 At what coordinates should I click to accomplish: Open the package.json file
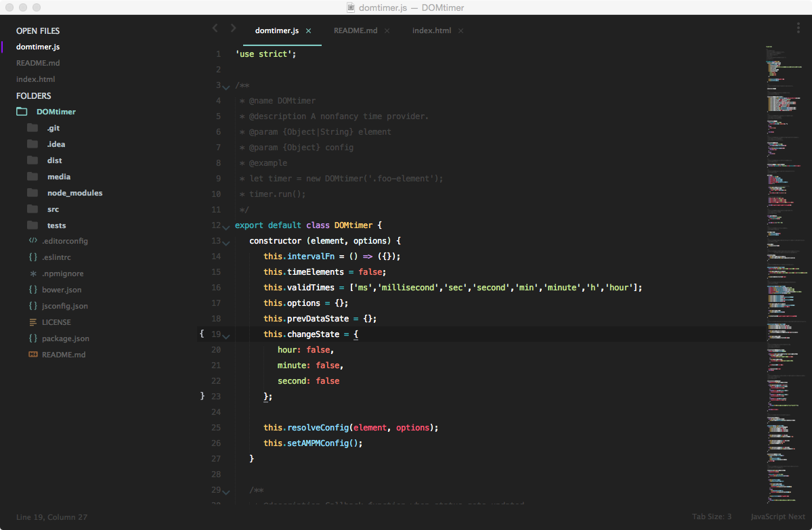point(65,338)
